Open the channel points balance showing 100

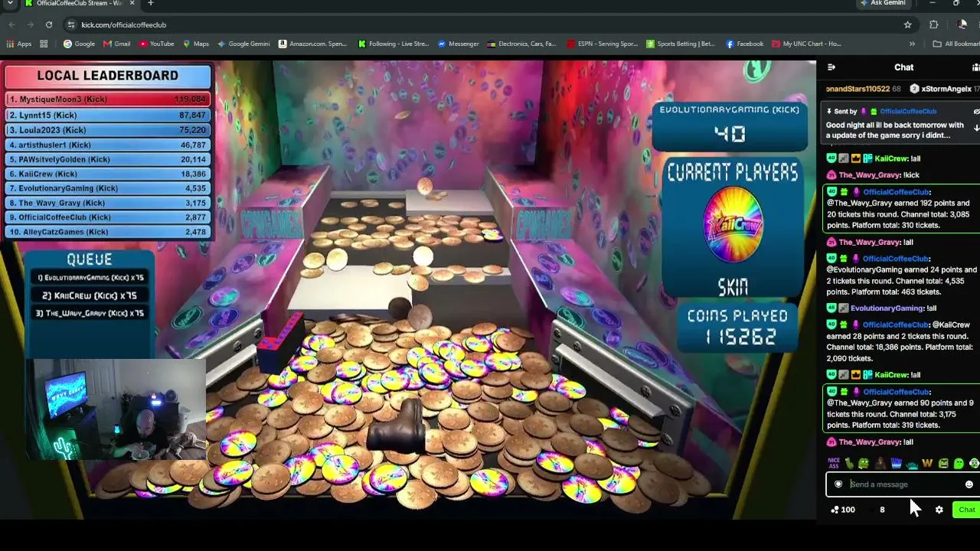click(843, 510)
